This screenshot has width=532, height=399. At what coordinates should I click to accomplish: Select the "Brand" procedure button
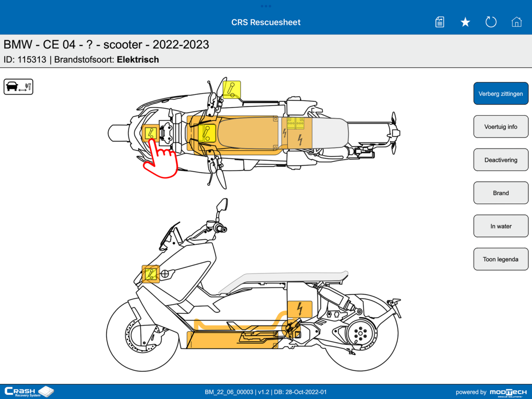pos(501,193)
